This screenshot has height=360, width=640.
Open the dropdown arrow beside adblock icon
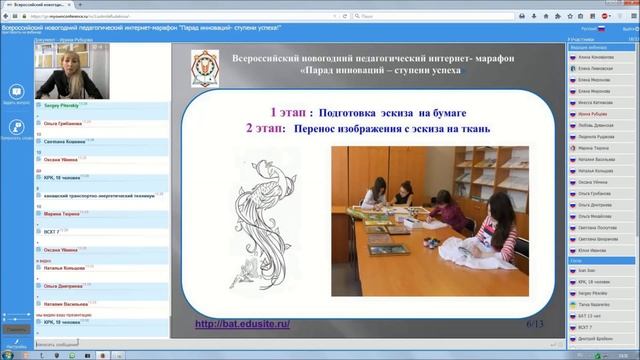click(x=610, y=16)
